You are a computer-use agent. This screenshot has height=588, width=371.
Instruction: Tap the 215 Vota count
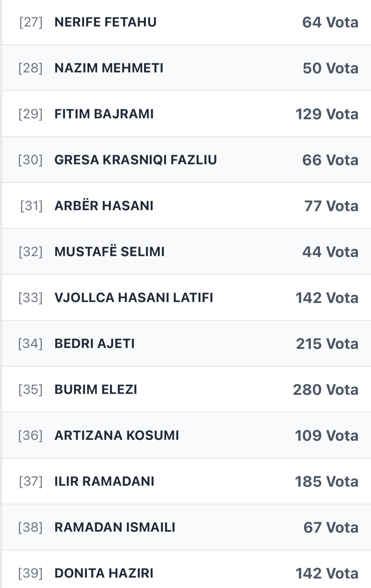click(327, 344)
